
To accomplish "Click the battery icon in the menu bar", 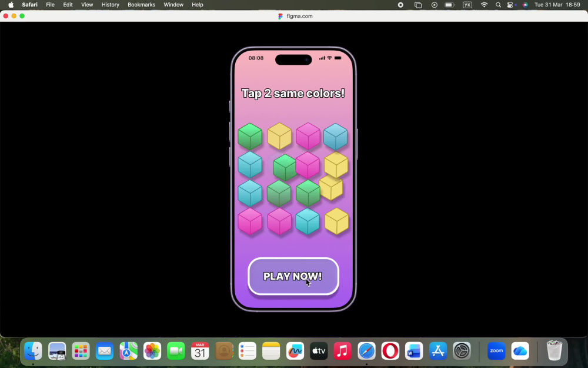I will click(449, 5).
